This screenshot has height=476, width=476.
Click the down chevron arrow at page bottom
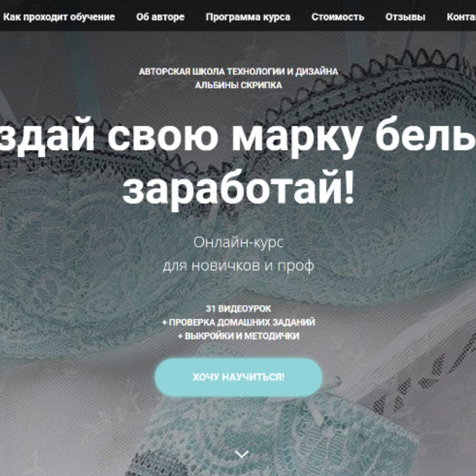[x=242, y=454]
